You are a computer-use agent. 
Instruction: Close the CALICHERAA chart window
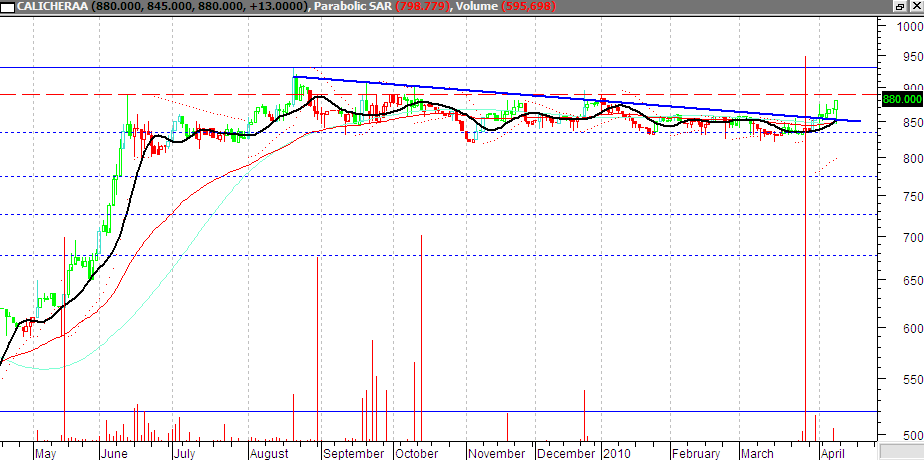[x=915, y=7]
